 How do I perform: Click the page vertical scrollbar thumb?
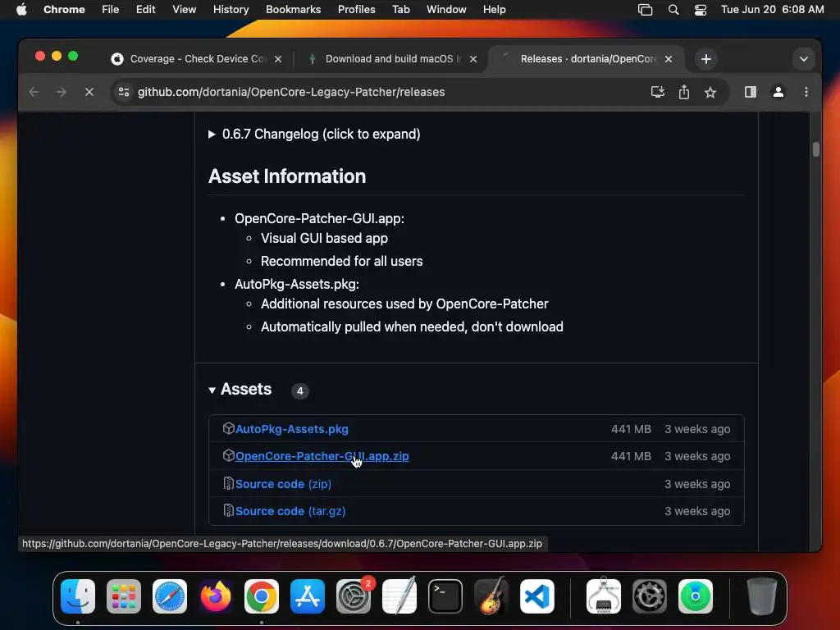(x=815, y=149)
